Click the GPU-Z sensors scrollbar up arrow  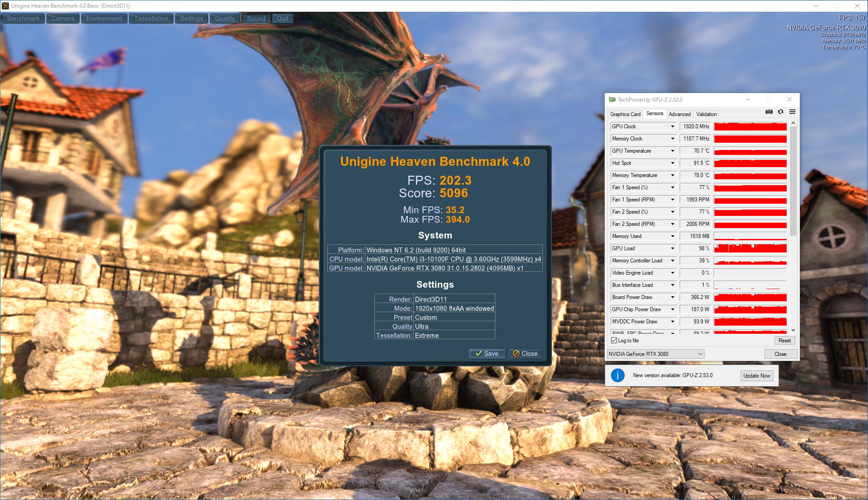pyautogui.click(x=793, y=123)
